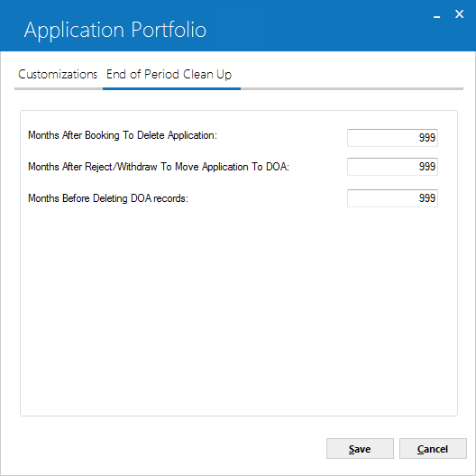476x476 pixels.
Task: Click the 'Move Application To DOA' label text
Action: tap(233, 167)
